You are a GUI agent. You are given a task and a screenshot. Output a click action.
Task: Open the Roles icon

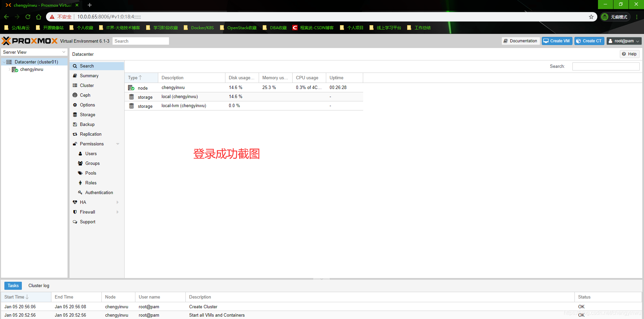click(x=80, y=183)
